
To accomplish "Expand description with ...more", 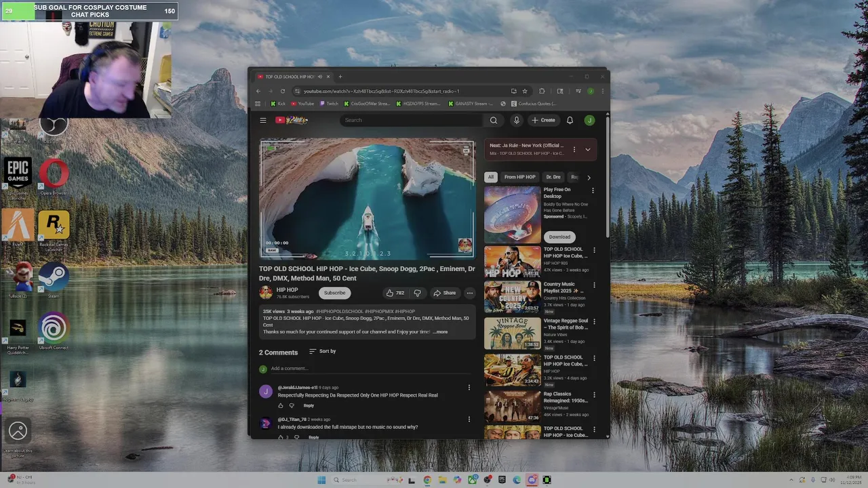I will (440, 331).
